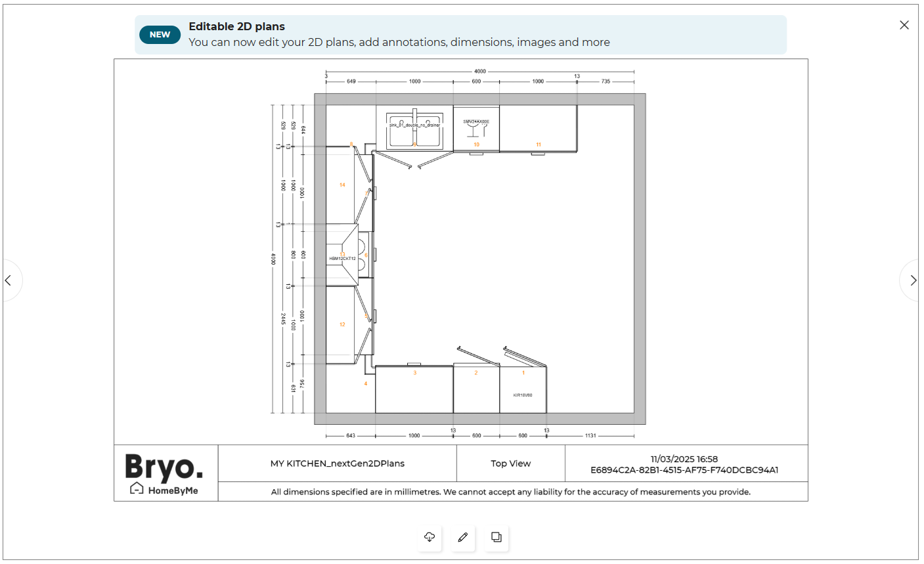Select cabinet number 12 on left wall
Screen dimensions: 924x564
[341, 324]
